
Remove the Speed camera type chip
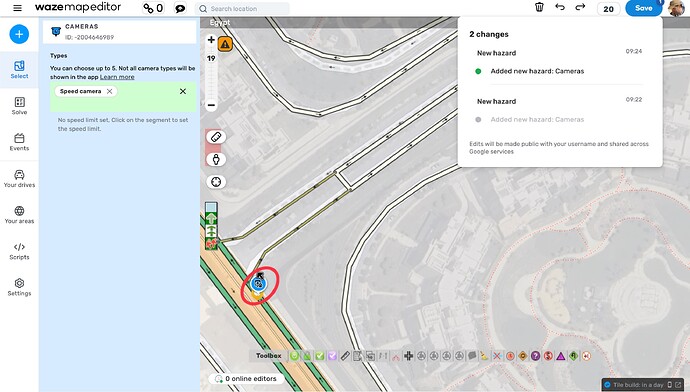point(110,91)
